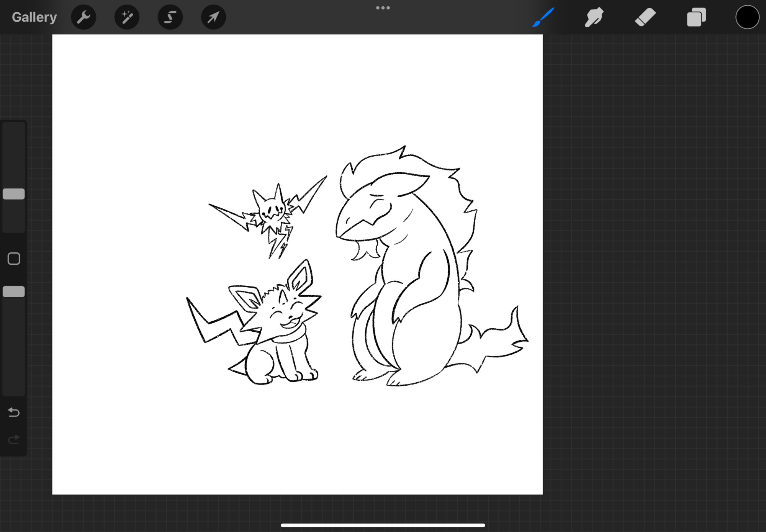
Task: Tap the square Modify button on the sidebar
Action: point(14,259)
